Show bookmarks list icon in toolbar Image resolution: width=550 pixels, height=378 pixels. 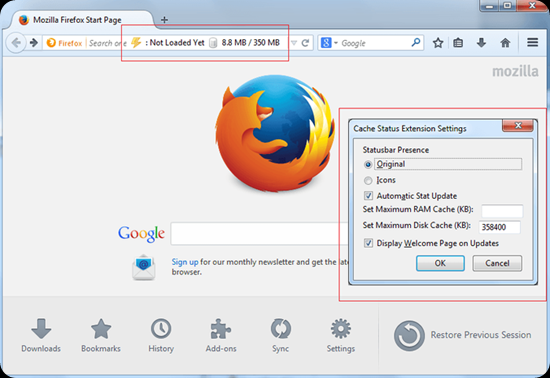pyautogui.click(x=458, y=43)
